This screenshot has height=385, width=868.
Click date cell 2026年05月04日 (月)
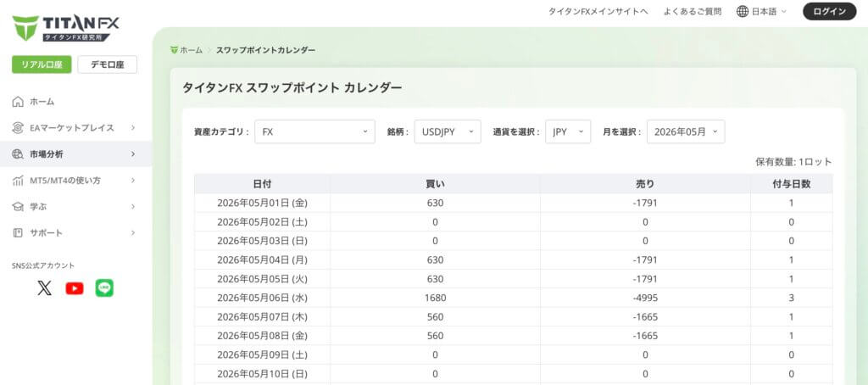pos(262,259)
